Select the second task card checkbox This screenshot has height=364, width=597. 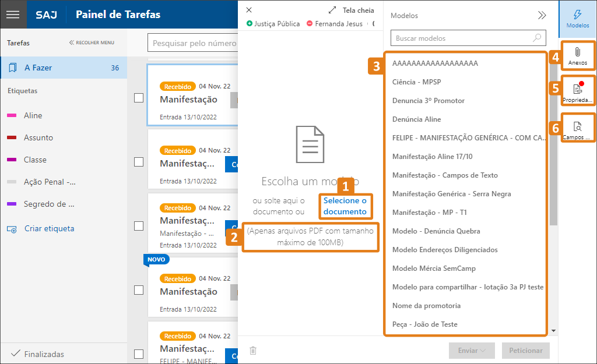pyautogui.click(x=139, y=162)
